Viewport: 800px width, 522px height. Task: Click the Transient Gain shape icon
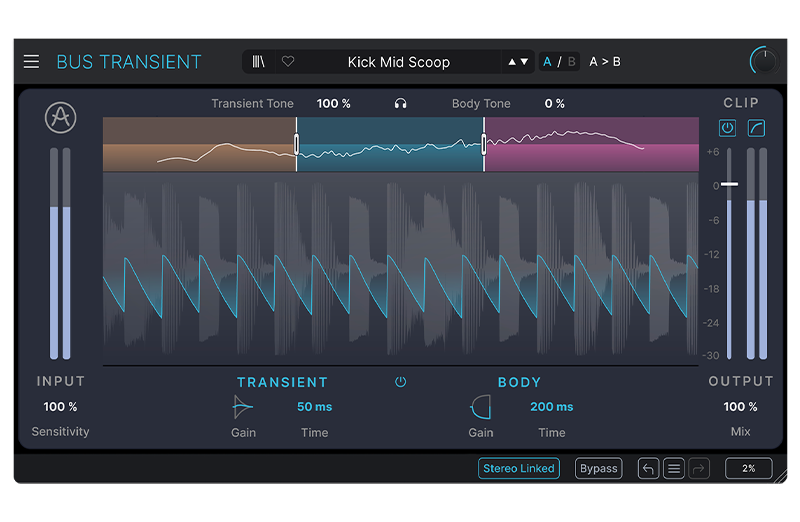point(243,406)
